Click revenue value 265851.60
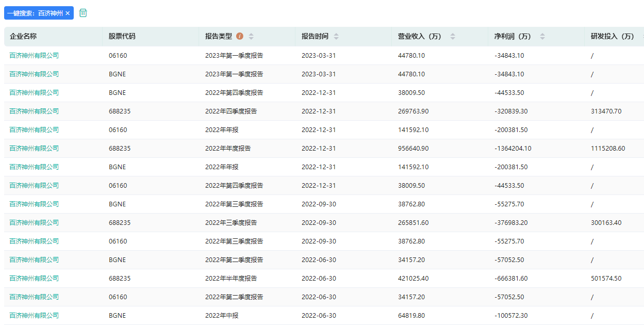Screen dimensions: 644x325 413,222
